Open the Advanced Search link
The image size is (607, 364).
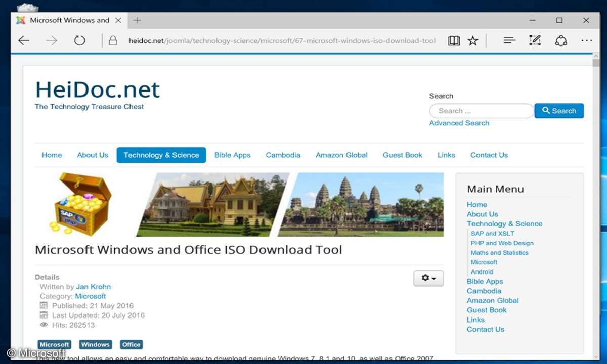(x=459, y=123)
